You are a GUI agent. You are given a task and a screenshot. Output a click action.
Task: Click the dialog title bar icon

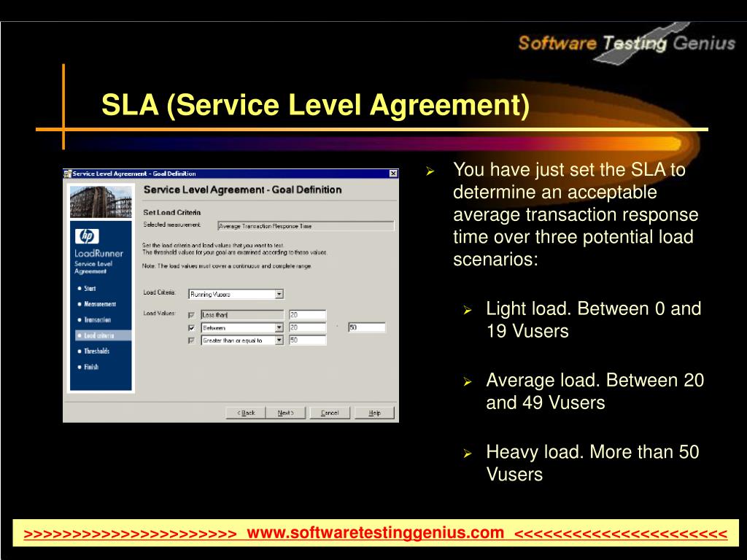pyautogui.click(x=68, y=174)
